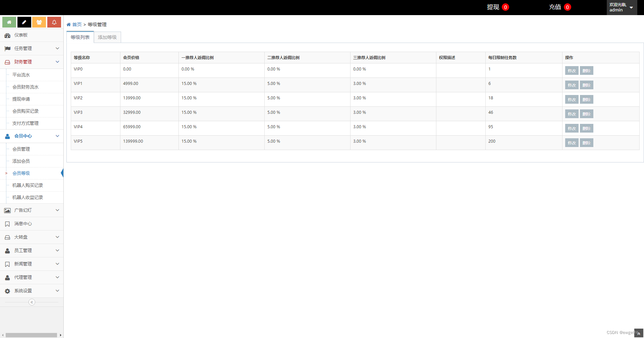Screen dimensions: 644x338
Task: Open 提现申请 menu item
Action: (x=21, y=99)
